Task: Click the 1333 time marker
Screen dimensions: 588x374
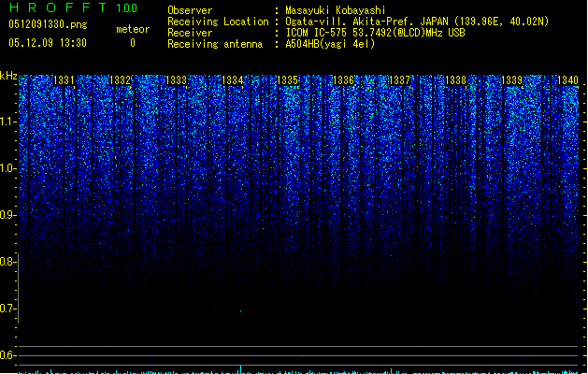Action: (x=176, y=80)
